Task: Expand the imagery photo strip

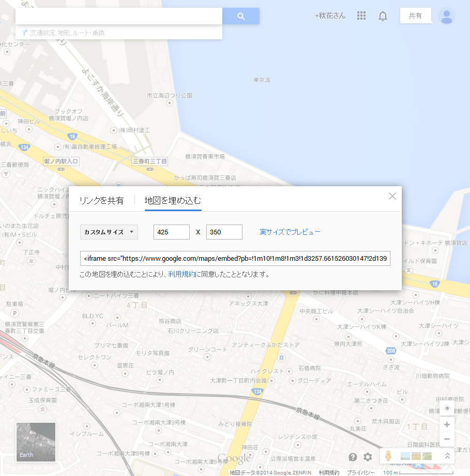Action: click(447, 456)
